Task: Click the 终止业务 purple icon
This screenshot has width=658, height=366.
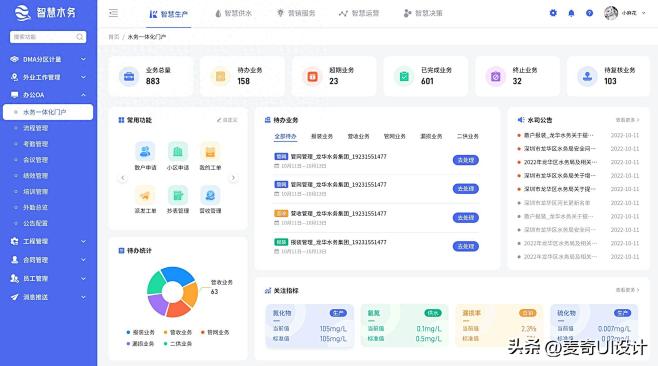Action: [x=496, y=76]
